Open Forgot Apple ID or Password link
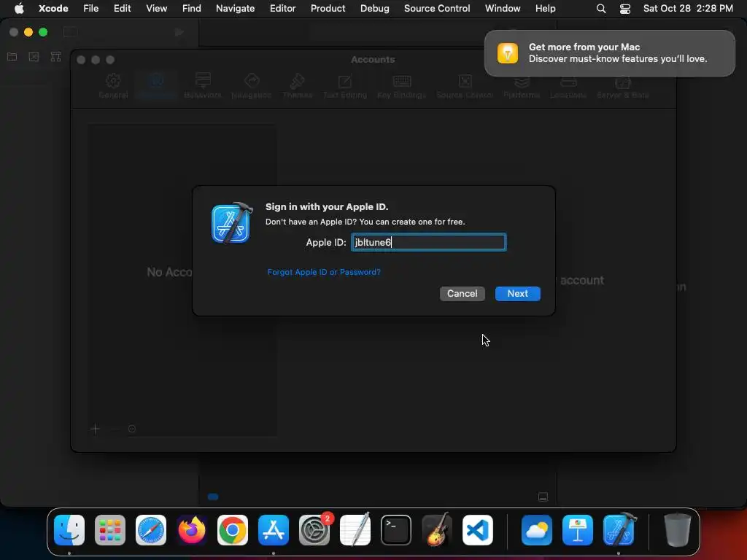 click(x=324, y=272)
